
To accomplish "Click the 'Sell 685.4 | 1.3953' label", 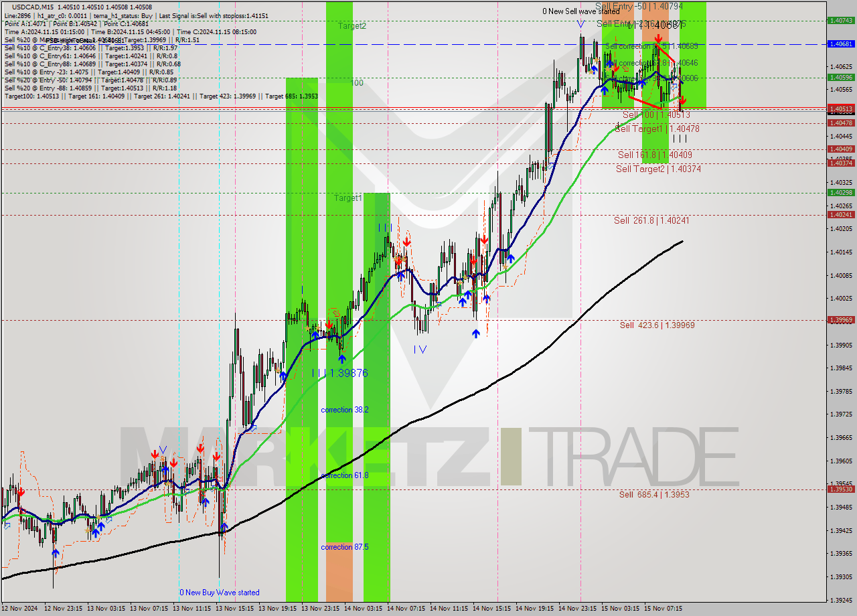I will coord(654,495).
